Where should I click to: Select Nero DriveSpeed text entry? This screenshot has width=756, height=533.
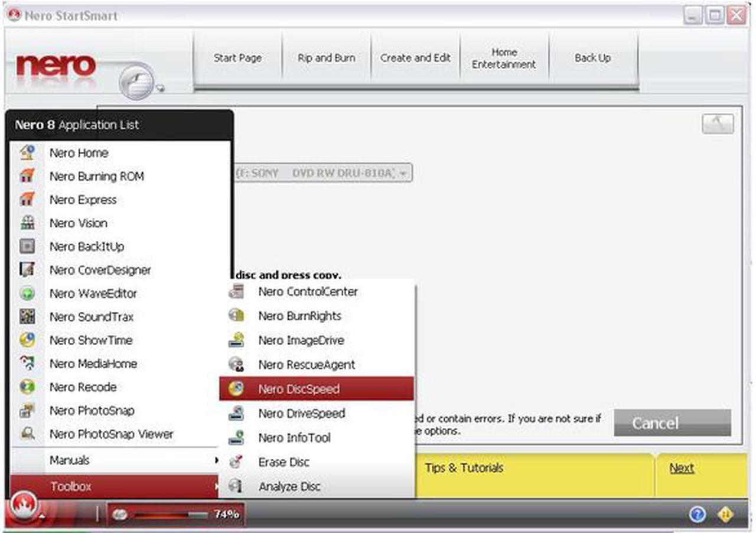coord(302,413)
